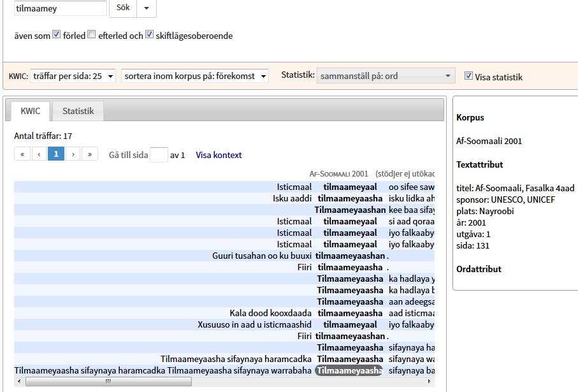This screenshot has width=578, height=392.
Task: Click tilmaameyaal after 'Xusuuso in aad u isticmaashid'
Action: 350,324
